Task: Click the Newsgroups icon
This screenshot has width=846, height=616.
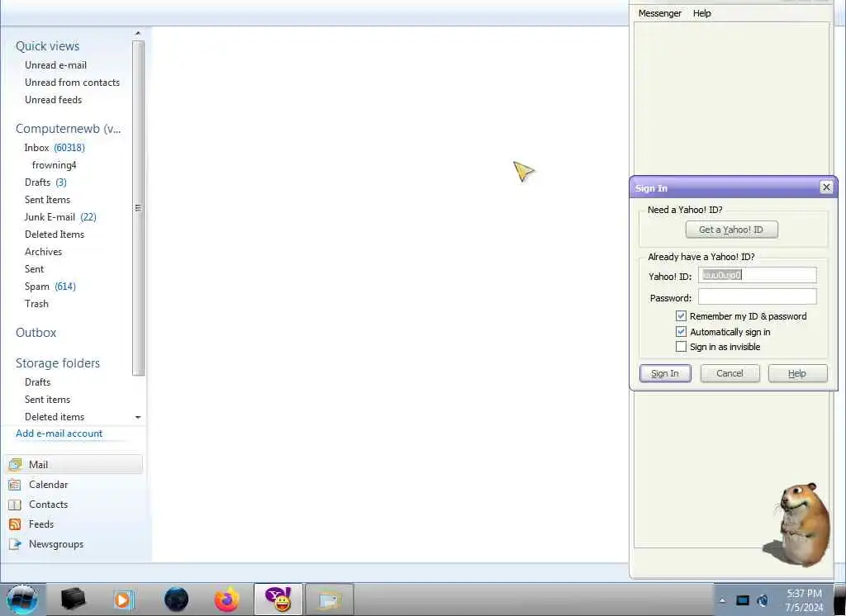Action: [15, 544]
